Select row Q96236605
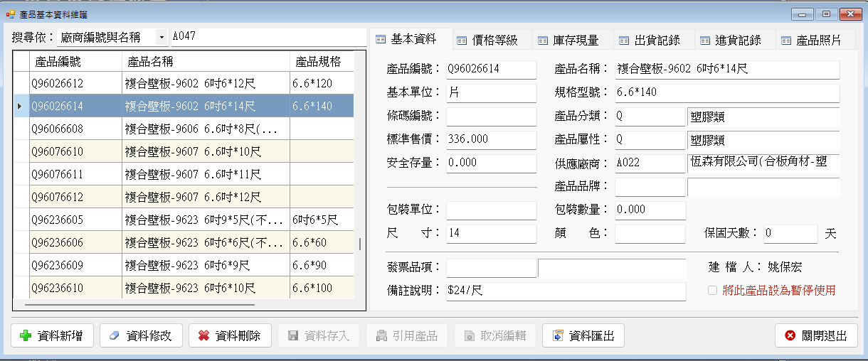Screen dimensions: 868x361 pos(184,220)
